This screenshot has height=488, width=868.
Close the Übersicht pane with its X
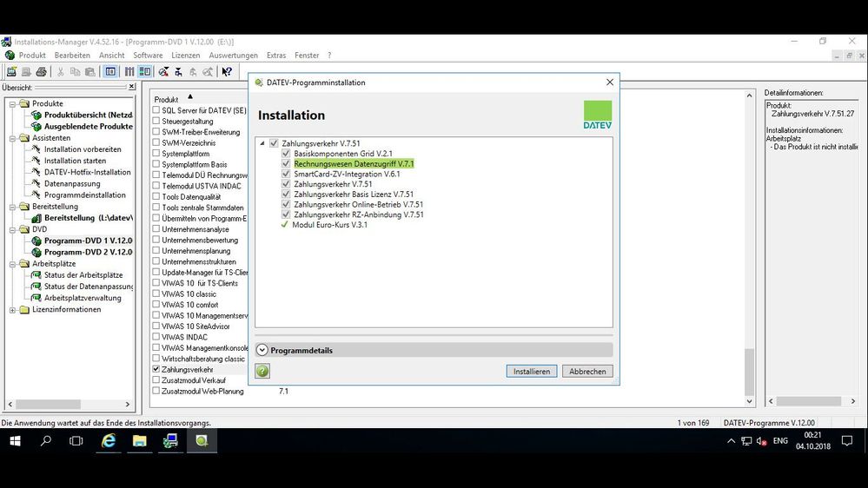[132, 87]
